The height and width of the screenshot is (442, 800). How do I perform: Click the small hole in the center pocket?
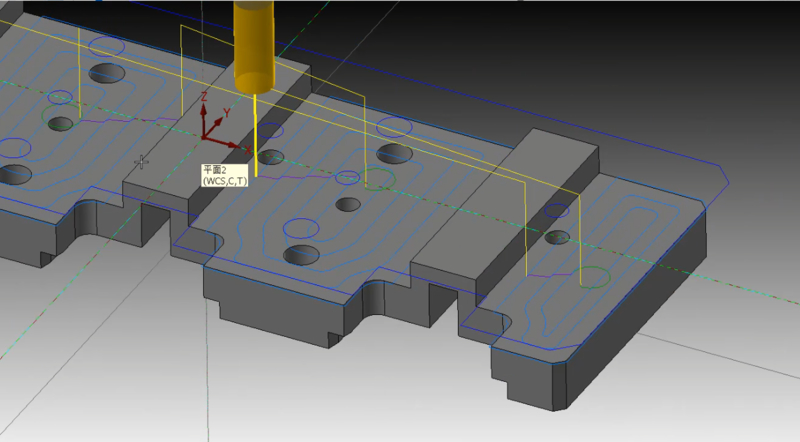(x=348, y=204)
